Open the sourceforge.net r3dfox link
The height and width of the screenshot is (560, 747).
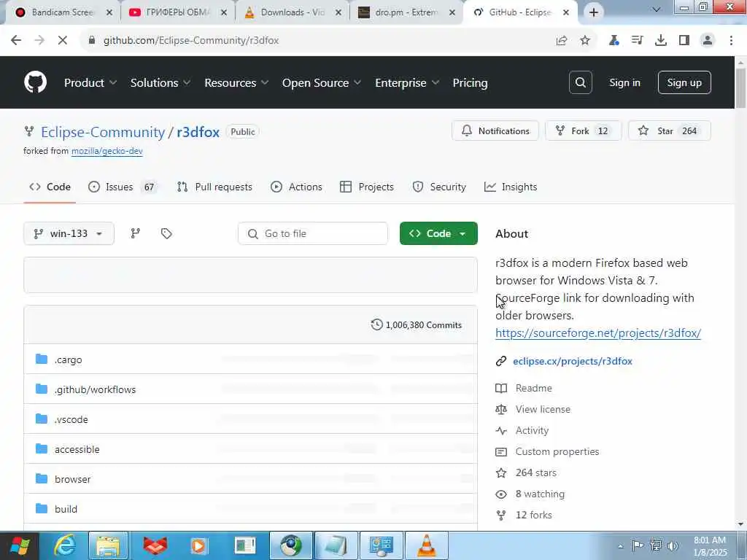tap(598, 332)
